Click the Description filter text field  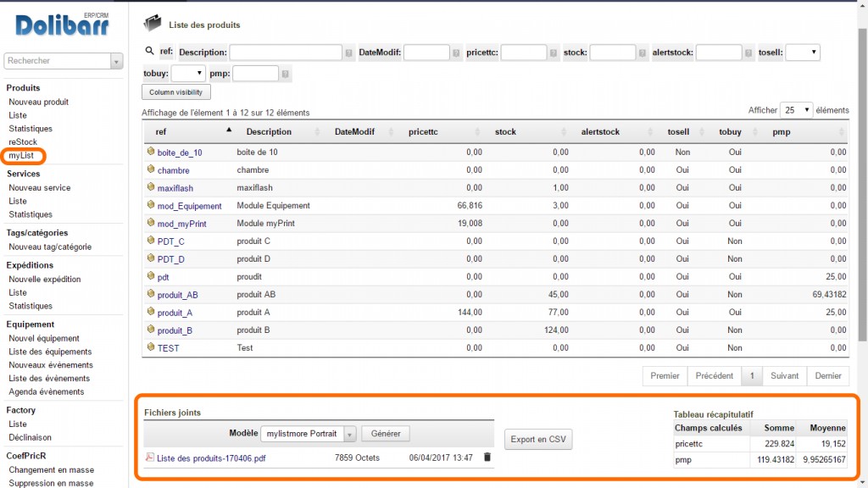286,53
